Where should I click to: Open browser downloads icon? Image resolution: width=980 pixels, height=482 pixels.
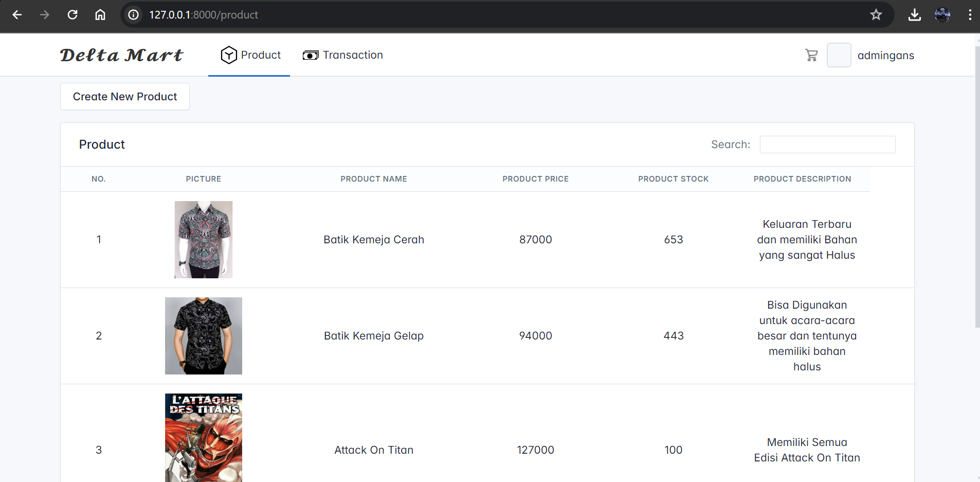click(914, 15)
